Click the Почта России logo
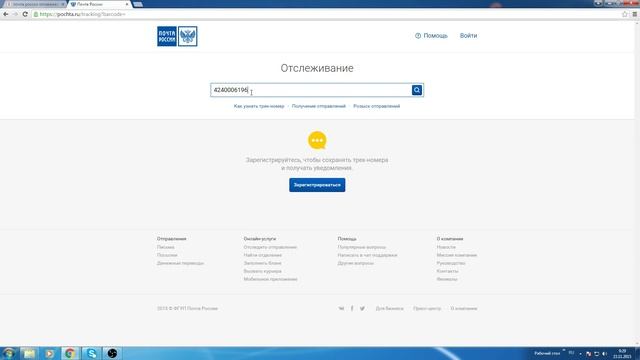Screen dimensions: 640x360 [177, 36]
